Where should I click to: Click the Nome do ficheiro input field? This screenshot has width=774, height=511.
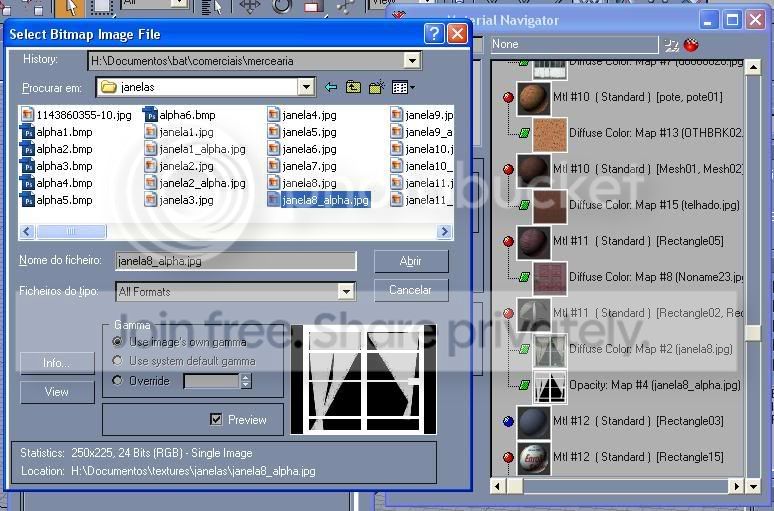235,261
